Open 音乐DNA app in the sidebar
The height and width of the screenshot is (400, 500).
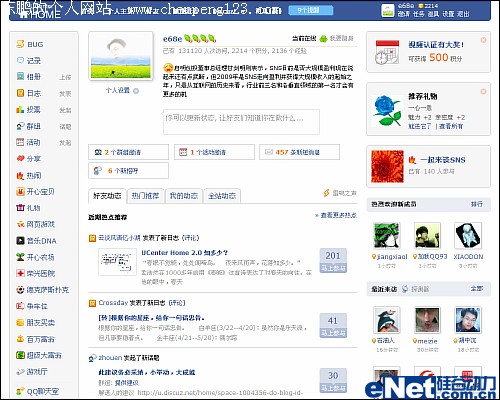41,241
